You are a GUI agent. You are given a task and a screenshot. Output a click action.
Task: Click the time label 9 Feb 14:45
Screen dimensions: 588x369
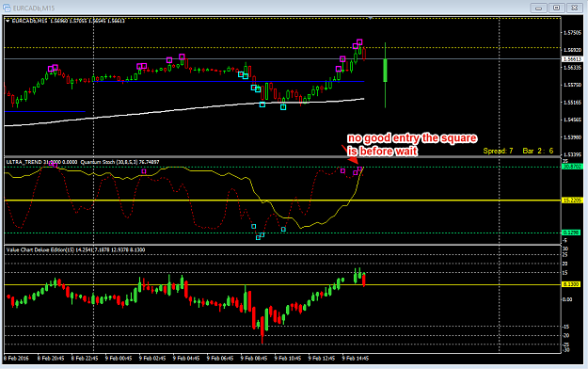click(356, 359)
